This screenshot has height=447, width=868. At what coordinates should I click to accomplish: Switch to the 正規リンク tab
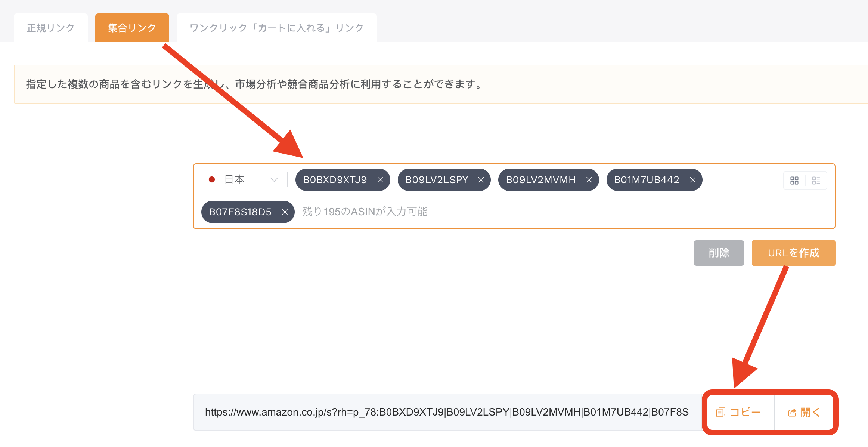pyautogui.click(x=51, y=28)
